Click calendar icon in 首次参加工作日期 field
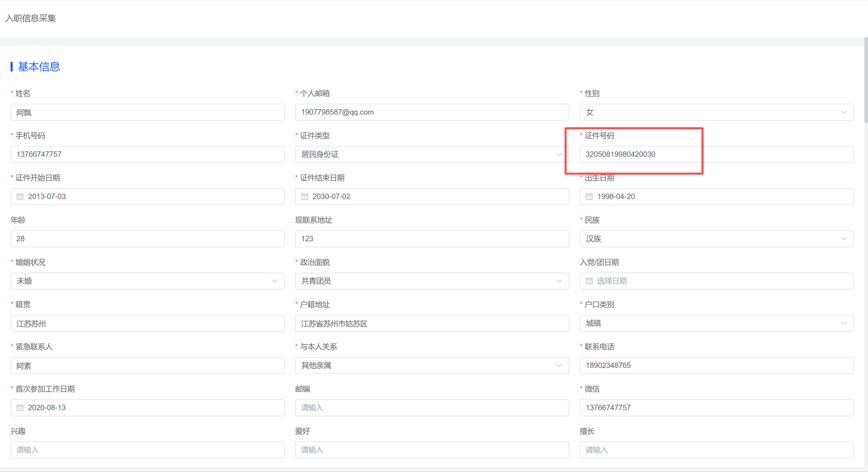The image size is (868, 472). pyautogui.click(x=20, y=407)
